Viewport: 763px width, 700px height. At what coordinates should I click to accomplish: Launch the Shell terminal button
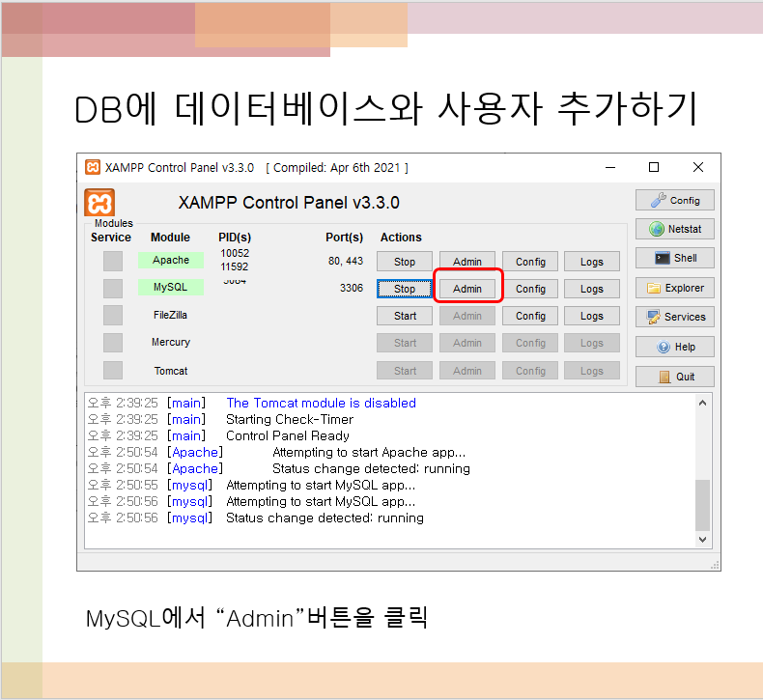tap(674, 258)
